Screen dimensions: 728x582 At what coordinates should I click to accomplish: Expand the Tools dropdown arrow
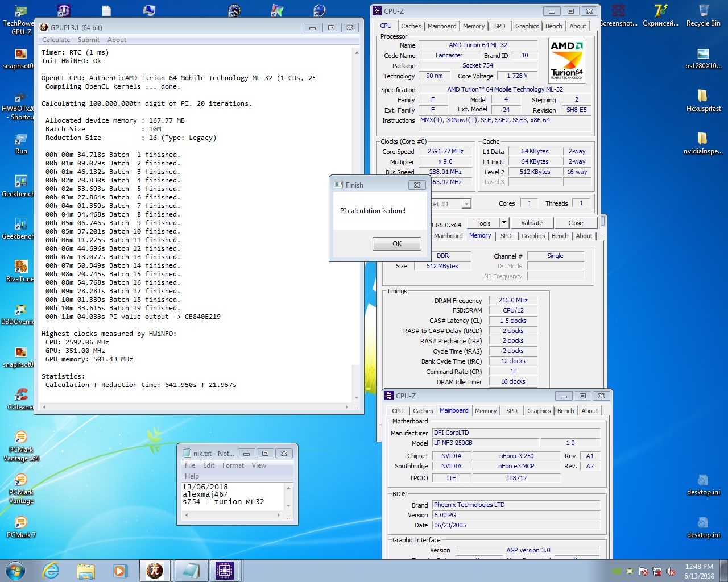click(504, 223)
